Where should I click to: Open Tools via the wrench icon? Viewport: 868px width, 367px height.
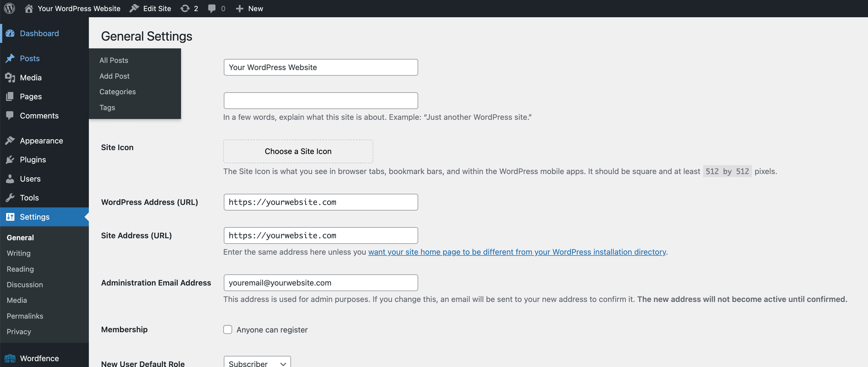[x=10, y=197]
